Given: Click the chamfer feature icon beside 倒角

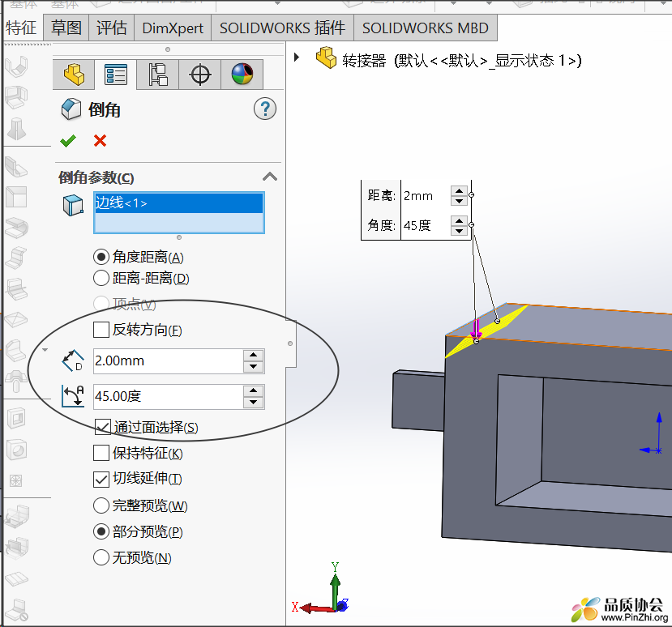Looking at the screenshot, I should tap(71, 109).
